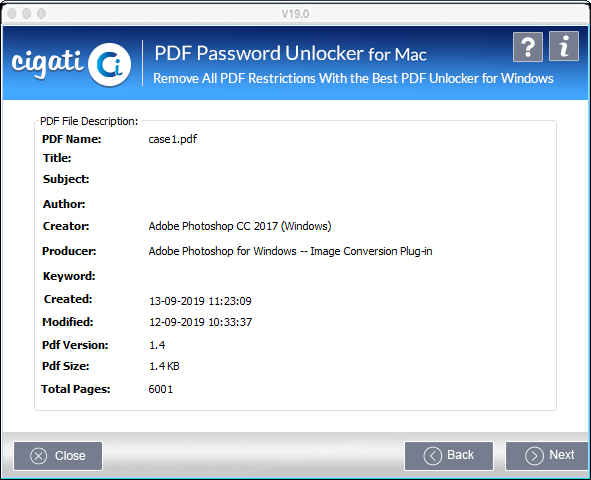Click the Created date 13-09-2019
The image size is (591, 480).
(x=201, y=301)
